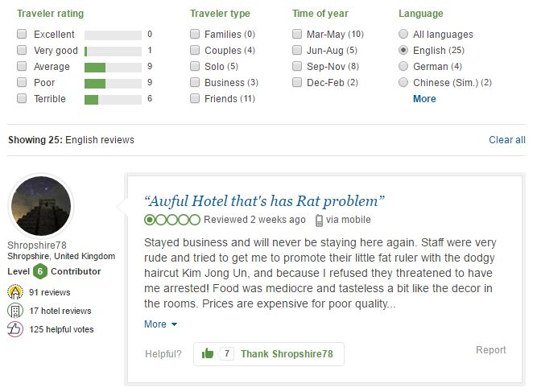
Task: Open Shropshire78's profile avatar
Action: tap(40, 206)
